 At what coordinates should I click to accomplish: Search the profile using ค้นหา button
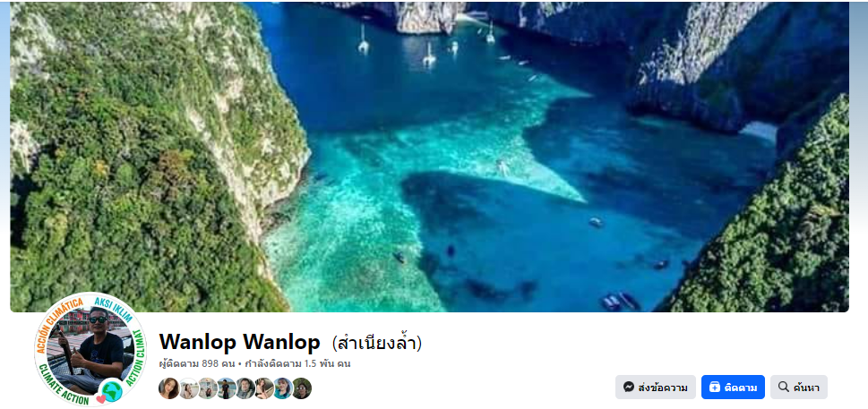pyautogui.click(x=799, y=387)
